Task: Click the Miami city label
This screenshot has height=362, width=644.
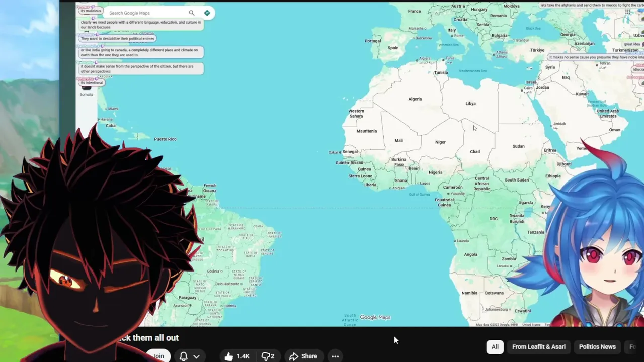Action: tap(112, 109)
